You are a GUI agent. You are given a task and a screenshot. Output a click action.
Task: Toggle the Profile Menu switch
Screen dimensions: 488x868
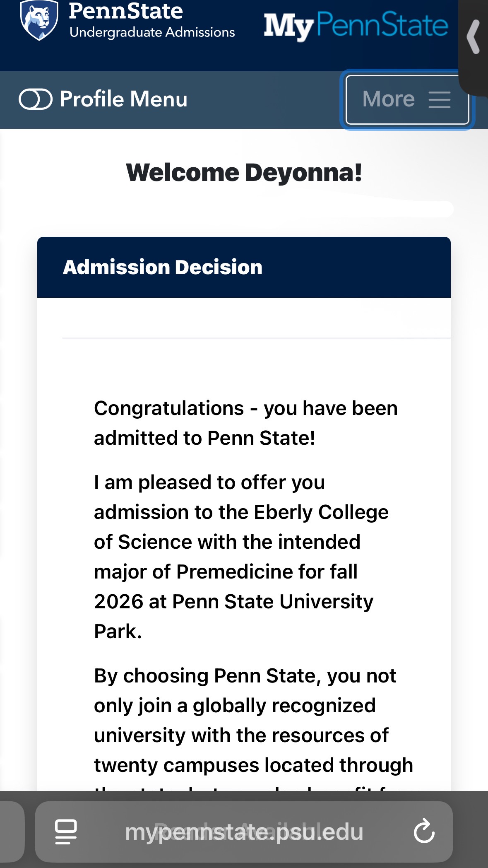[x=36, y=99]
